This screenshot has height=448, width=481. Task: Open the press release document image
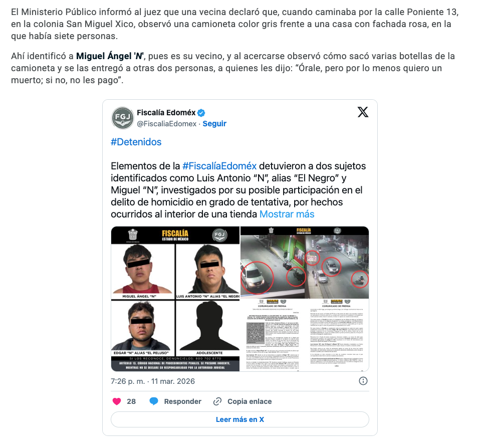coord(305,335)
